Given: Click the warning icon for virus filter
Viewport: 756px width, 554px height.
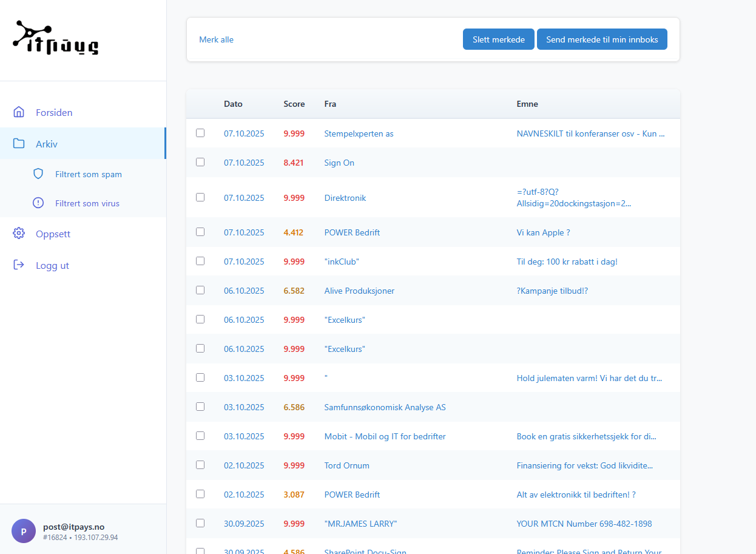Looking at the screenshot, I should (x=38, y=203).
